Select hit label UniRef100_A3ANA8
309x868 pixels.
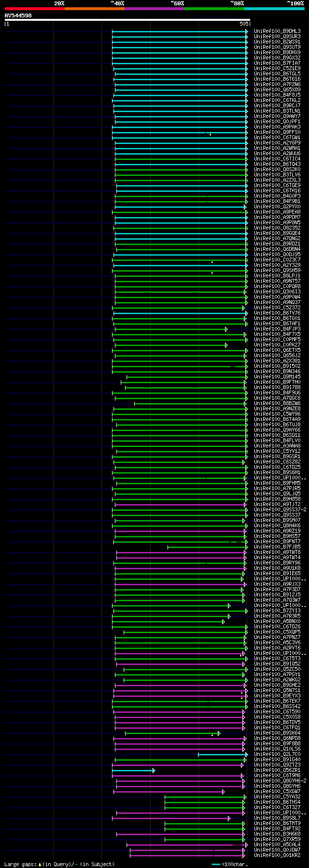tap(277, 446)
